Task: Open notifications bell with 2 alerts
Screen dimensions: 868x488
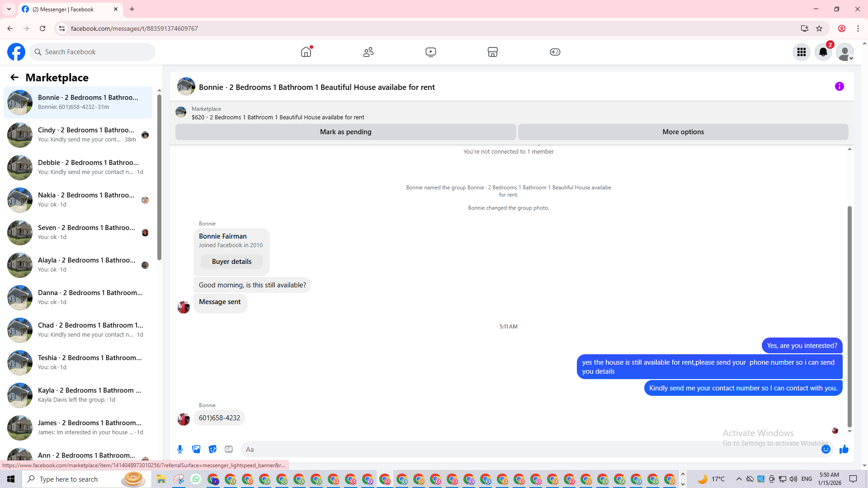Action: click(823, 52)
